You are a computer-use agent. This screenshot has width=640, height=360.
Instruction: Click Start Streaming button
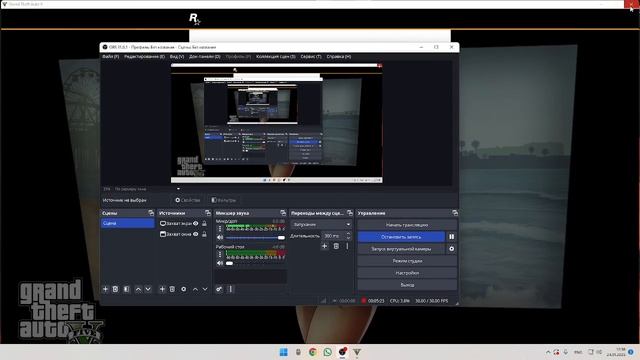pos(407,225)
